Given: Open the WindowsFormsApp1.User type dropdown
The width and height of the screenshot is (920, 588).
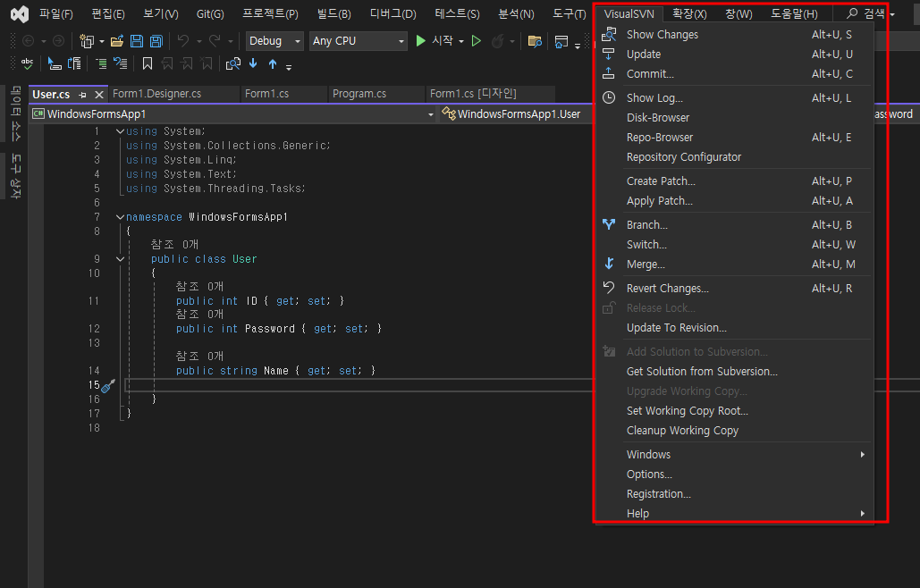Looking at the screenshot, I should (x=517, y=113).
